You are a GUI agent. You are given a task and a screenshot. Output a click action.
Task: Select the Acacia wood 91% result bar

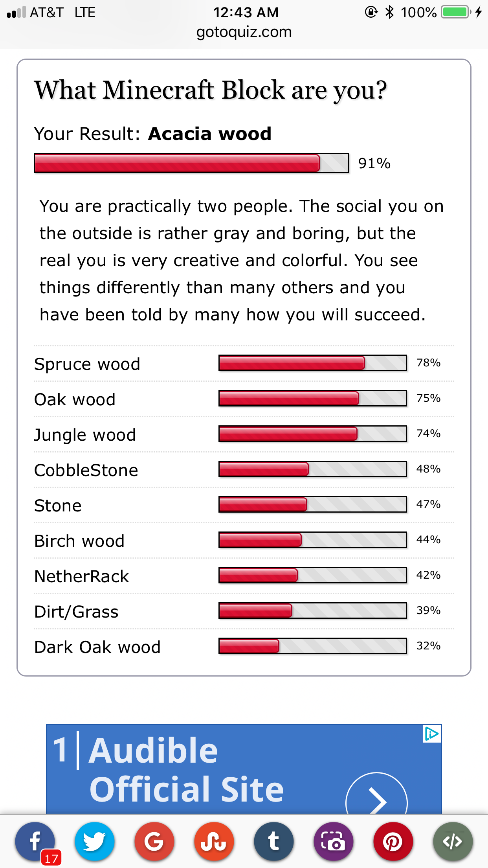(x=191, y=163)
